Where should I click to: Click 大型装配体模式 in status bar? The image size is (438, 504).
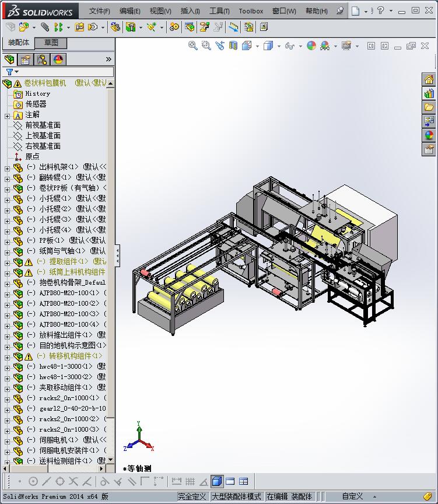point(237,496)
